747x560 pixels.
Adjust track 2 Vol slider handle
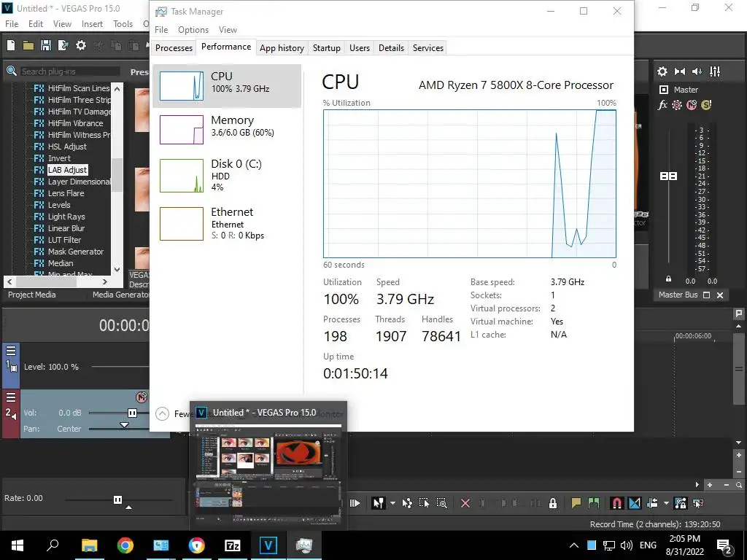[133, 413]
